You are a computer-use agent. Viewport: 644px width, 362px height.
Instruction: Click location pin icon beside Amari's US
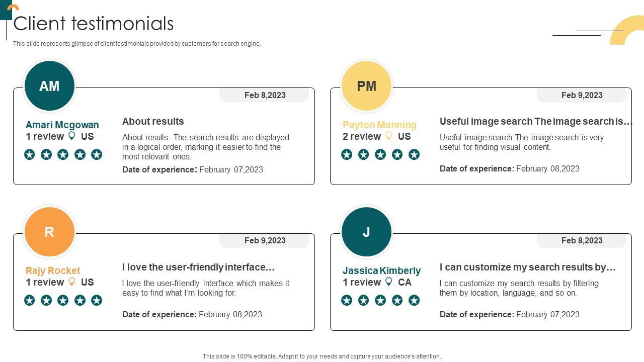click(72, 136)
